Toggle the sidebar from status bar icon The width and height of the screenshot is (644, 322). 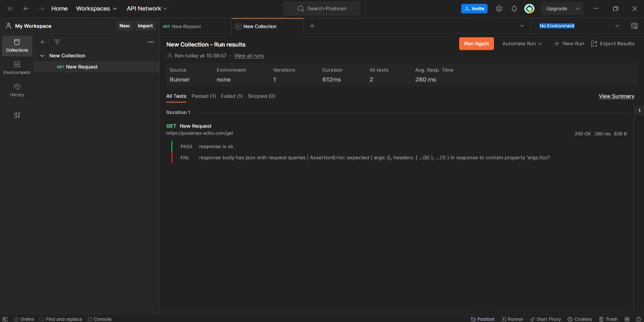click(5, 319)
